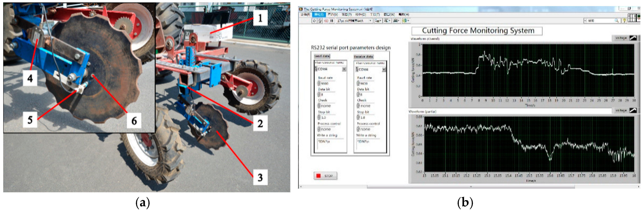Click the Run Continuously toolbar icon

[320, 21]
